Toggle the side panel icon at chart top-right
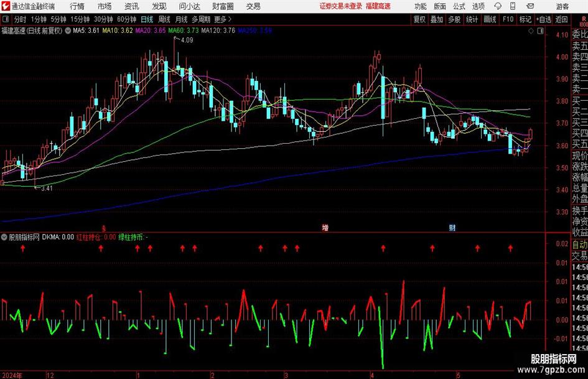588x379 pixels. tap(540, 31)
